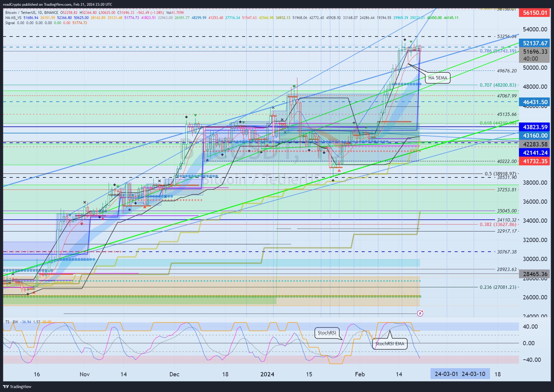554x392 pixels.
Task: Click the 35045.00 horizontal level label
Action: pos(507,211)
